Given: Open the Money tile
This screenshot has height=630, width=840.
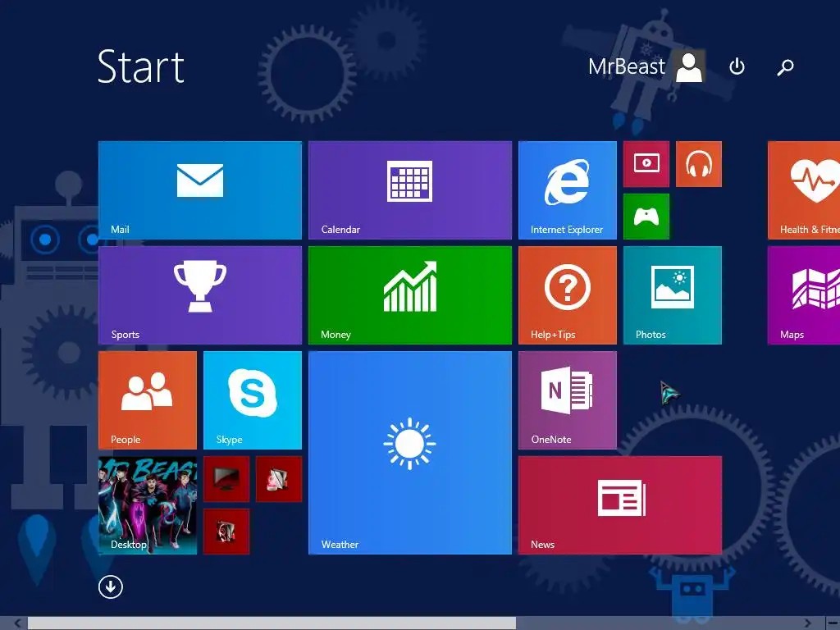Looking at the screenshot, I should pos(410,295).
